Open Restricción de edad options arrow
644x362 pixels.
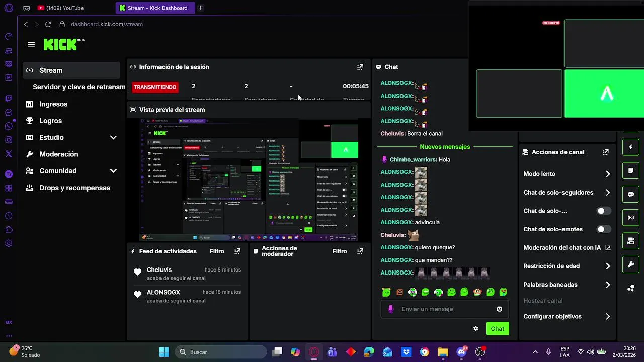tap(608, 266)
